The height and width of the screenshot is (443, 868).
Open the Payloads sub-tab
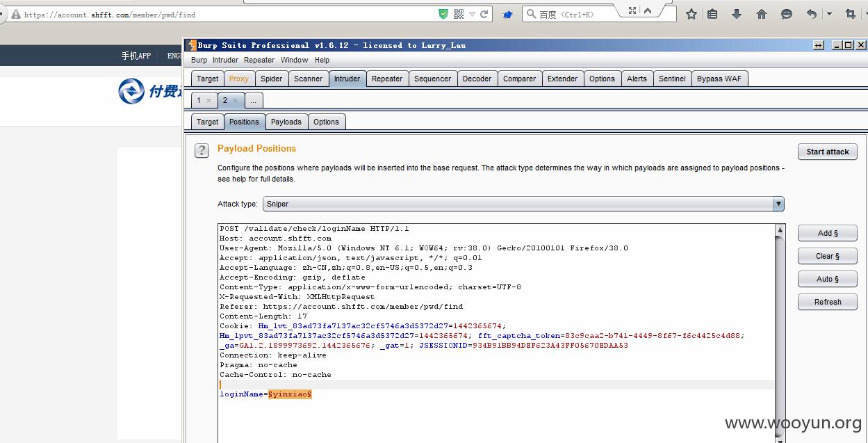[x=286, y=122]
